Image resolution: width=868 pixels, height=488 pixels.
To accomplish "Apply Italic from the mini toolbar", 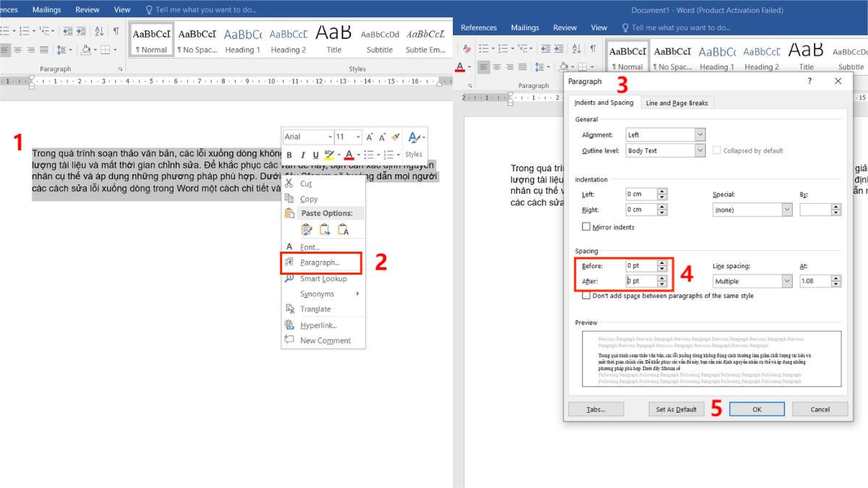I will click(x=303, y=155).
